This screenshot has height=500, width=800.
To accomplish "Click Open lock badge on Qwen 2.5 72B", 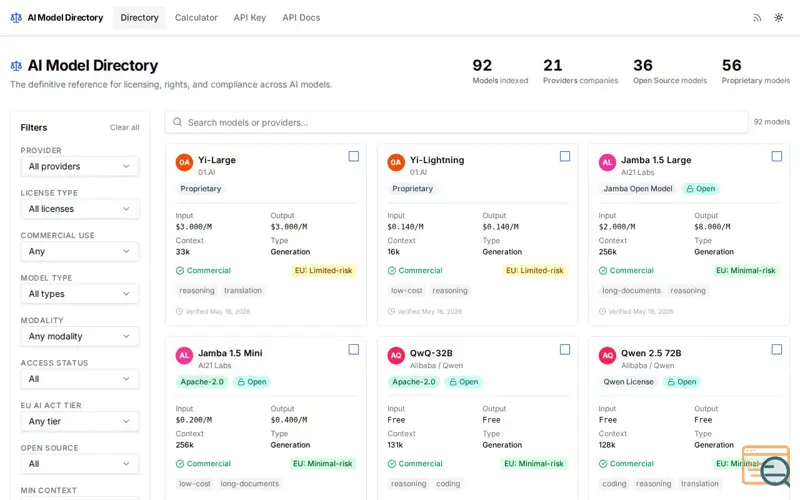I will pyautogui.click(x=682, y=382).
